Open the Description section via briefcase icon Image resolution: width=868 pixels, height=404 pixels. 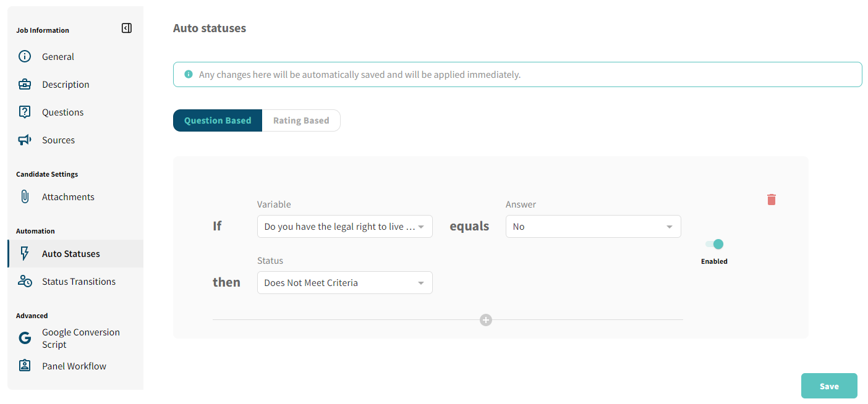click(24, 84)
